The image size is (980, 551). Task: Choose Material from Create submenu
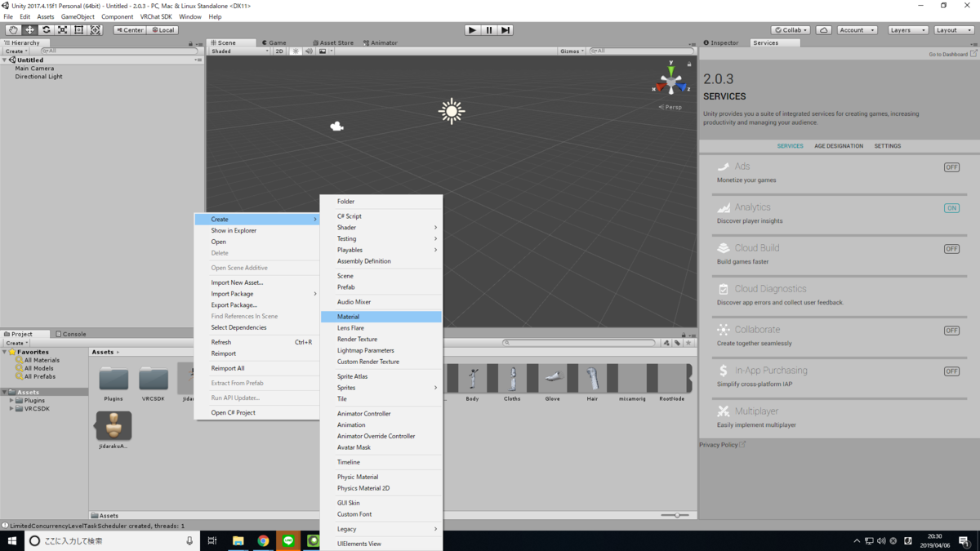click(x=381, y=317)
